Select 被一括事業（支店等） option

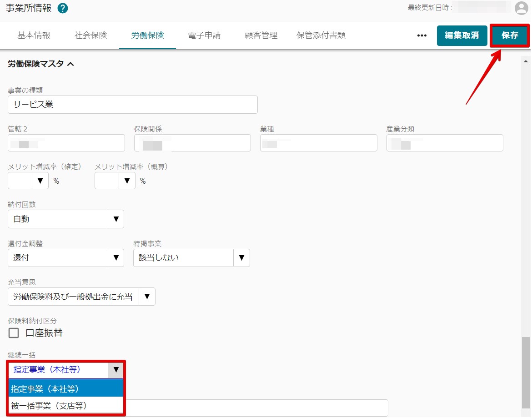click(x=49, y=405)
